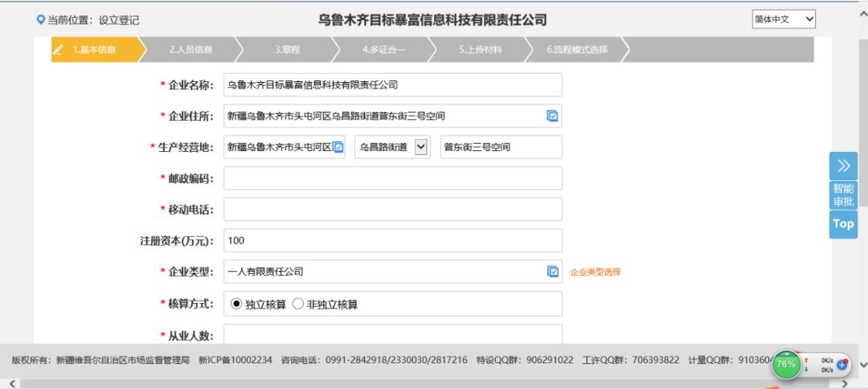
Task: Open the 4.多证合一 step tab
Action: (x=383, y=50)
